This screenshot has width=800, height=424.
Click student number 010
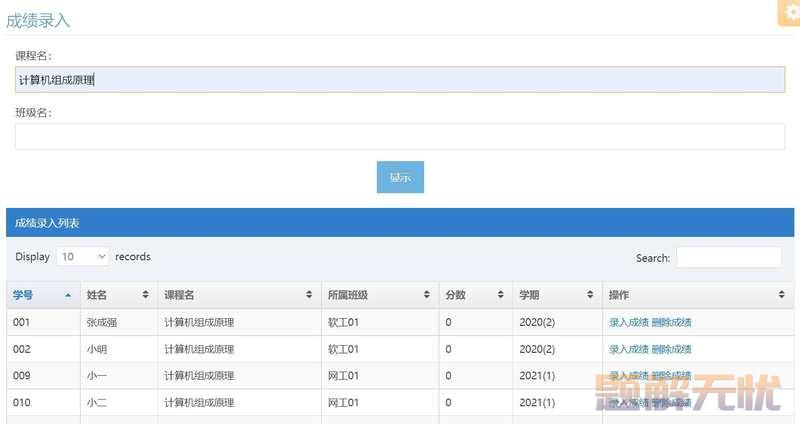(21, 403)
